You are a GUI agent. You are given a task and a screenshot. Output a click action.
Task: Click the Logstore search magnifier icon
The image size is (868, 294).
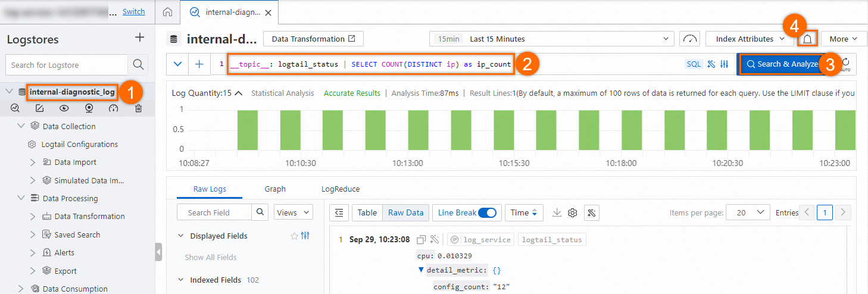pos(138,65)
